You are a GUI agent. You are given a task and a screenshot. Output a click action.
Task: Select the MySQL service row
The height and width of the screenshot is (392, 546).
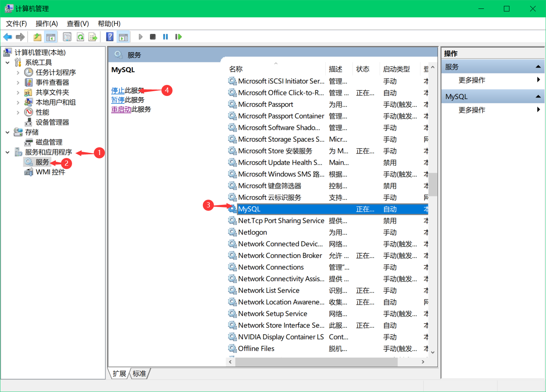point(328,209)
